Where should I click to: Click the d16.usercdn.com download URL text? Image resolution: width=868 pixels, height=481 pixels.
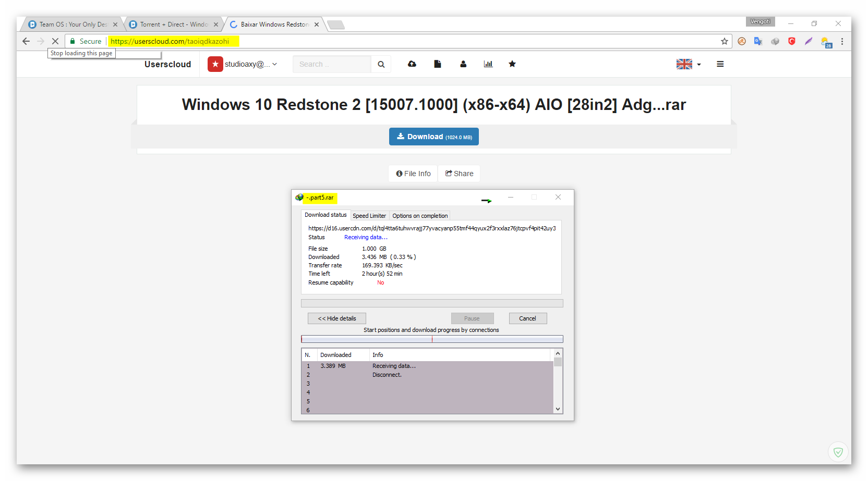click(432, 228)
